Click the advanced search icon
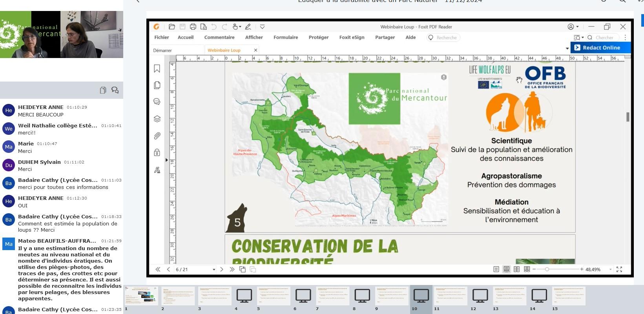 click(576, 38)
